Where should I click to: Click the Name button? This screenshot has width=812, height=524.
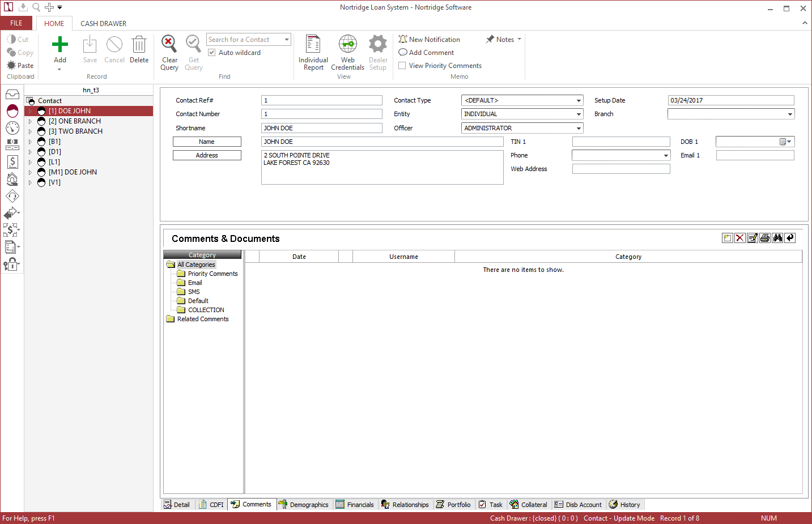pos(207,142)
